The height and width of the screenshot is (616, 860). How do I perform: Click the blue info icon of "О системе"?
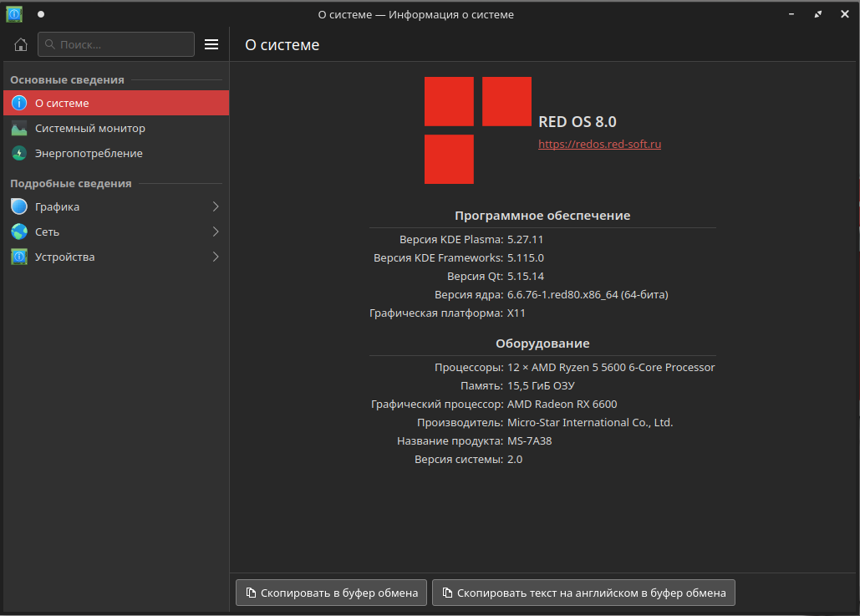[19, 103]
